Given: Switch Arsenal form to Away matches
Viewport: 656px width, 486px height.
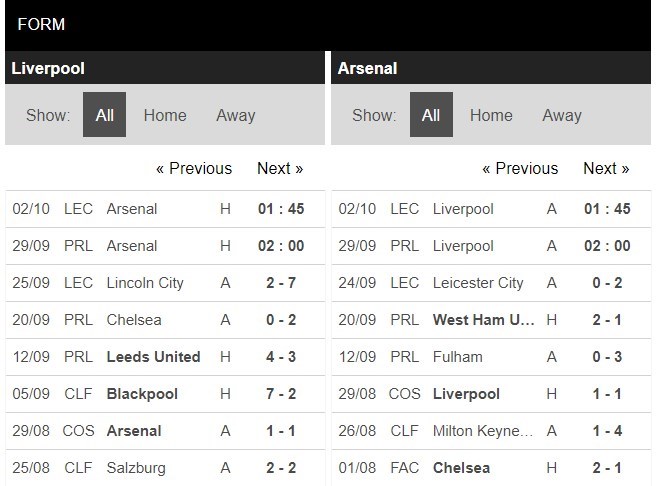Looking at the screenshot, I should click(x=562, y=115).
